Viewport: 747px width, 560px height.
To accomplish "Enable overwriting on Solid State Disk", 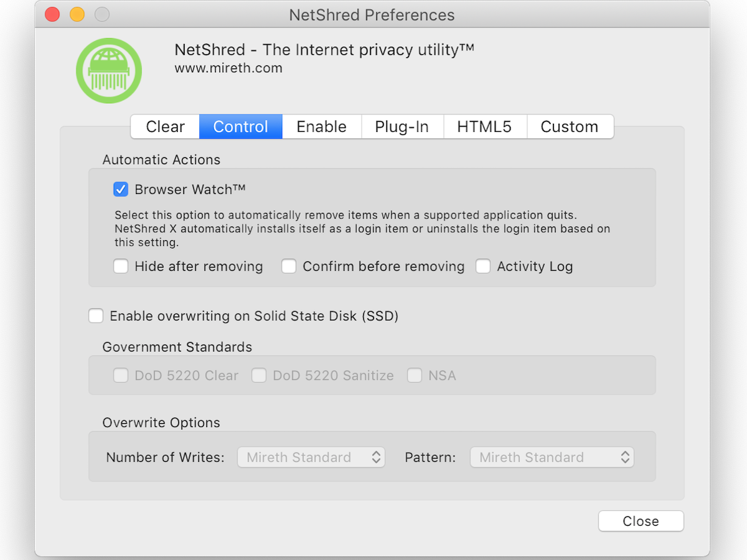I will [96, 316].
